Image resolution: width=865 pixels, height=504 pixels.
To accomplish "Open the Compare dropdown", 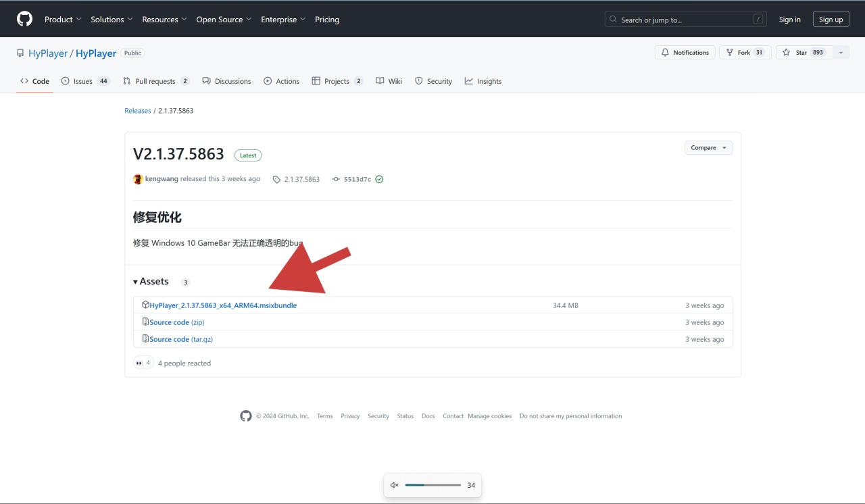I will pyautogui.click(x=708, y=147).
